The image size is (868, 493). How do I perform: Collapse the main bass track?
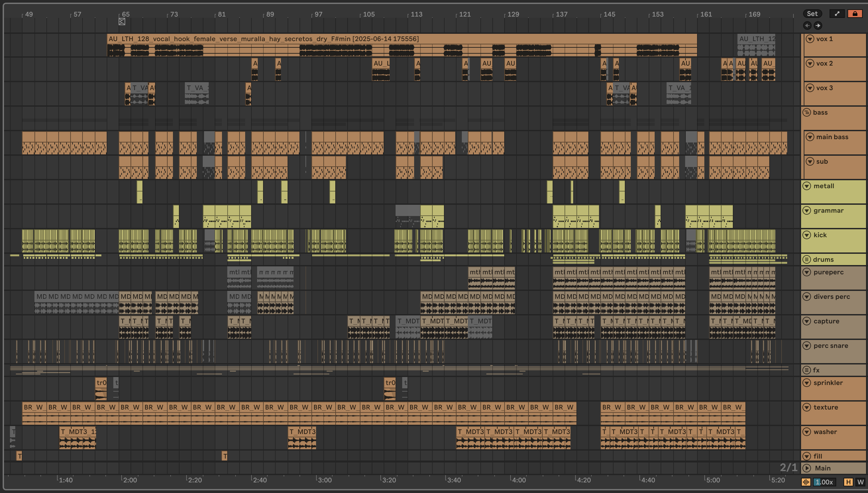point(810,137)
